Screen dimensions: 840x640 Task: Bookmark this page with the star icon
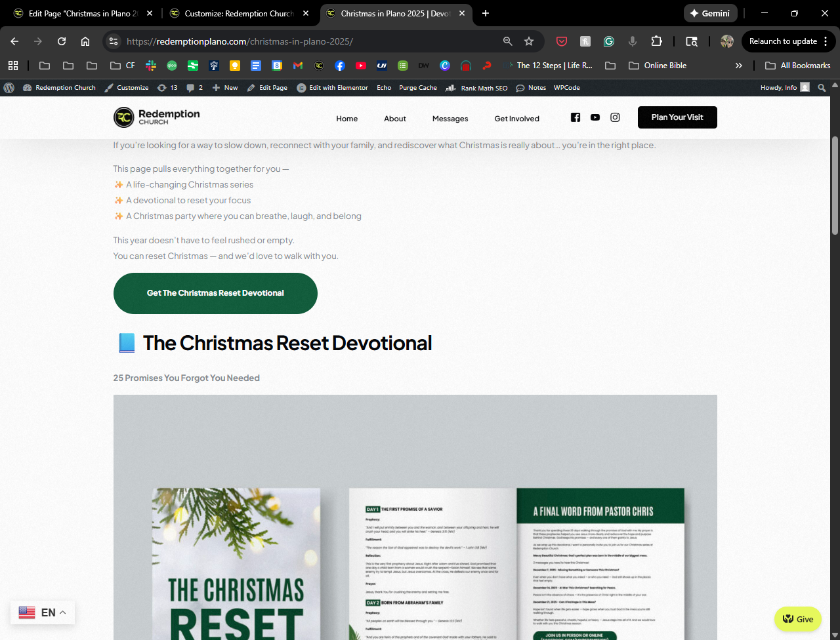[x=529, y=41]
